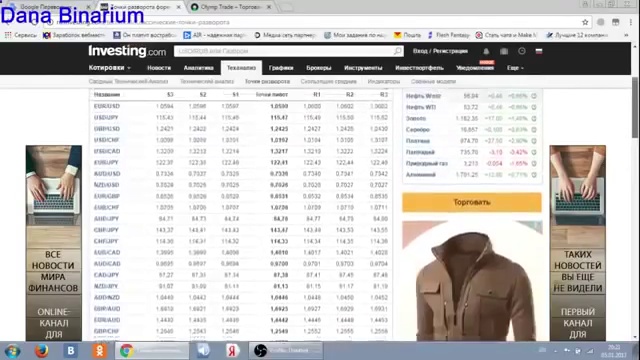Launch Firefox from the taskbar
Image resolution: width=640 pixels, height=360 pixels.
tap(41, 351)
